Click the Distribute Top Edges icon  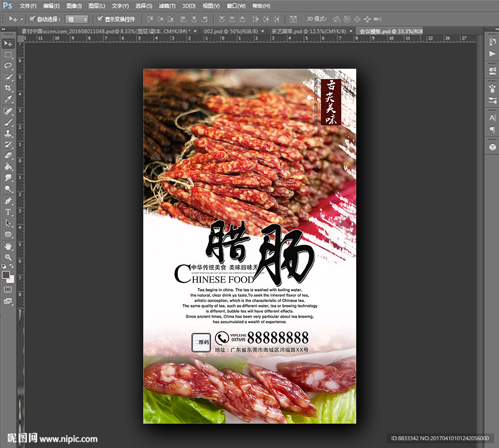pos(222,19)
